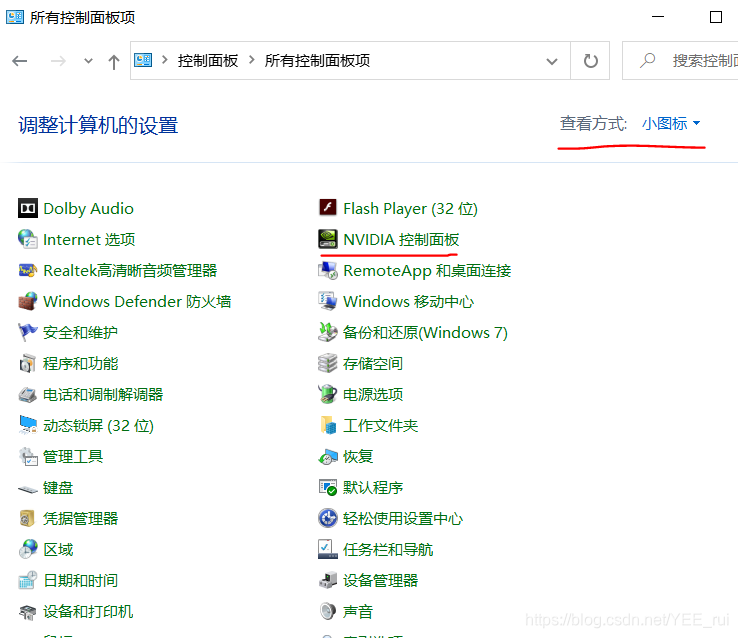738x638 pixels.
Task: Click the 控制面板 breadcrumb
Action: pyautogui.click(x=208, y=61)
